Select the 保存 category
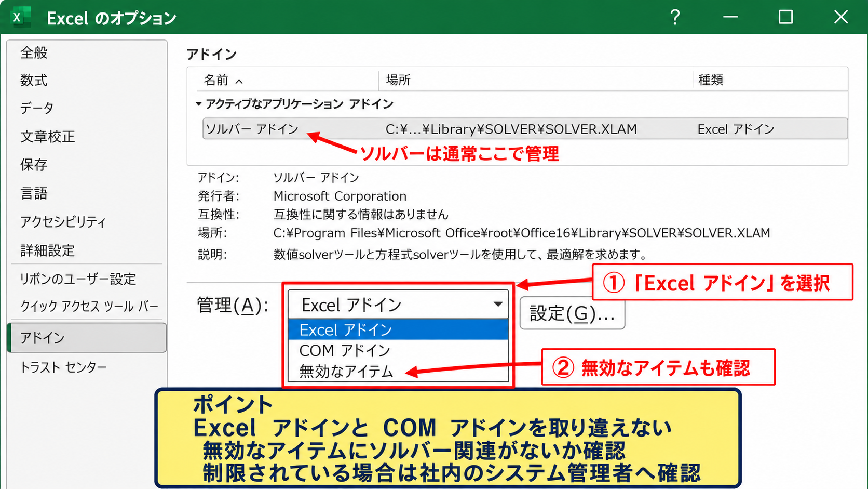Image resolution: width=868 pixels, height=489 pixels. pyautogui.click(x=34, y=164)
